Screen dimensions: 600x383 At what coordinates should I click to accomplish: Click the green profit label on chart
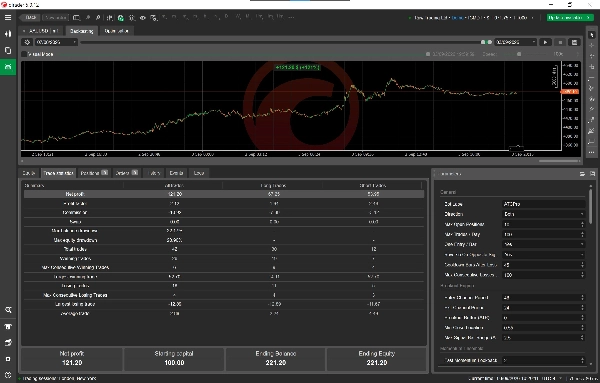pyautogui.click(x=297, y=67)
